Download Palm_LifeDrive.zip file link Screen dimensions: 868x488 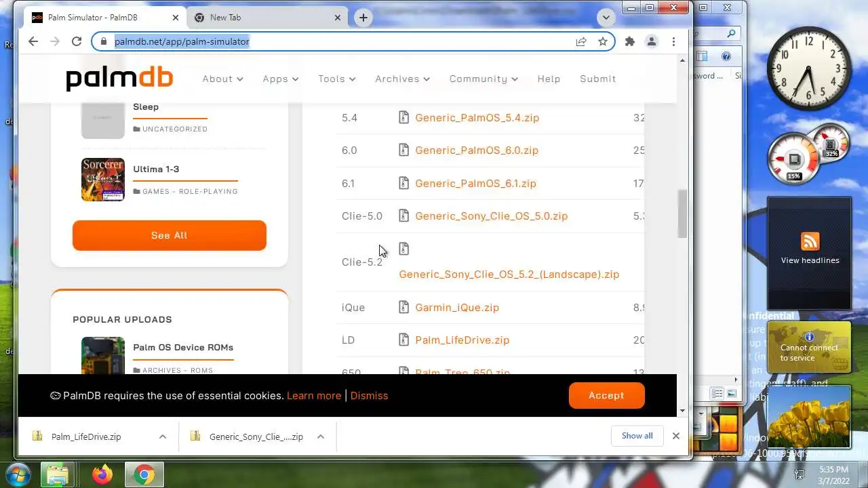click(462, 340)
